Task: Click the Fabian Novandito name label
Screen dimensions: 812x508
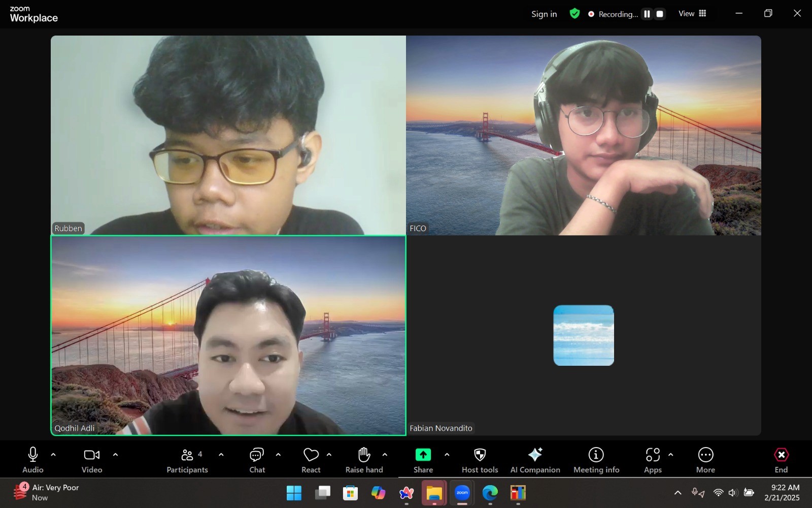Action: pyautogui.click(x=441, y=428)
